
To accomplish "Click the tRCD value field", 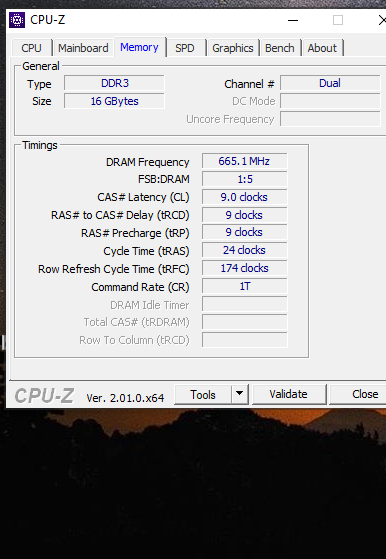I will [x=245, y=215].
